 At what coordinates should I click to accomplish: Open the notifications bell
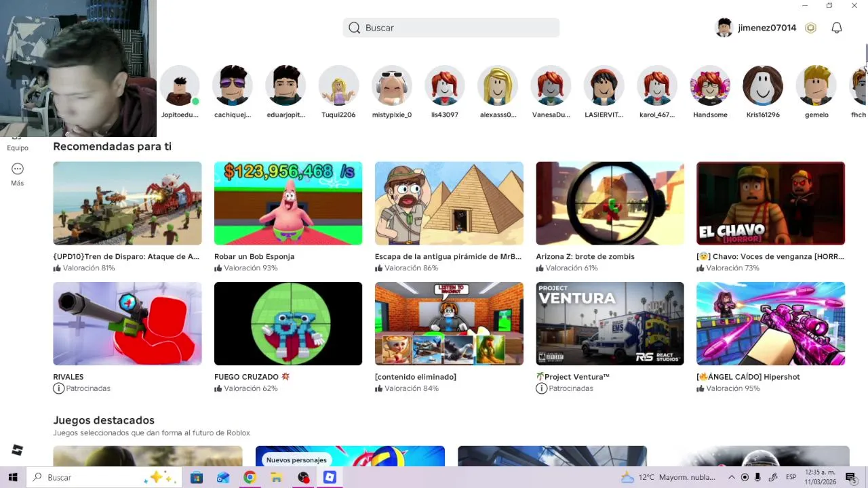point(837,28)
